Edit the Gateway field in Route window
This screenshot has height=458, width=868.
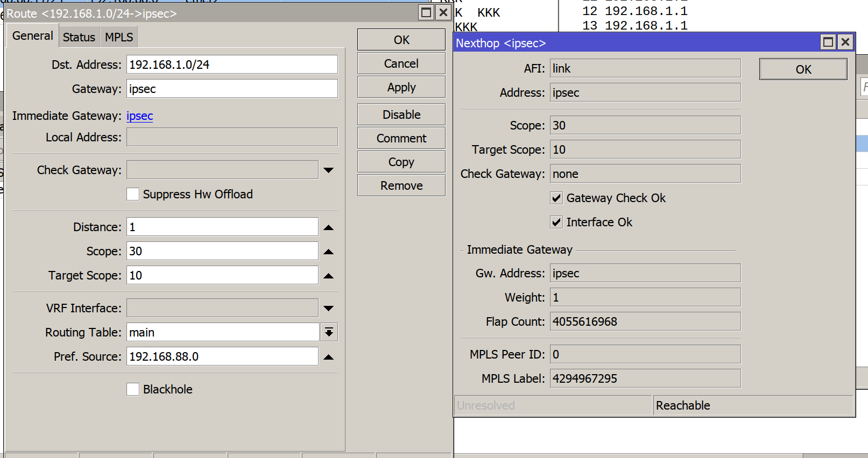[x=232, y=89]
